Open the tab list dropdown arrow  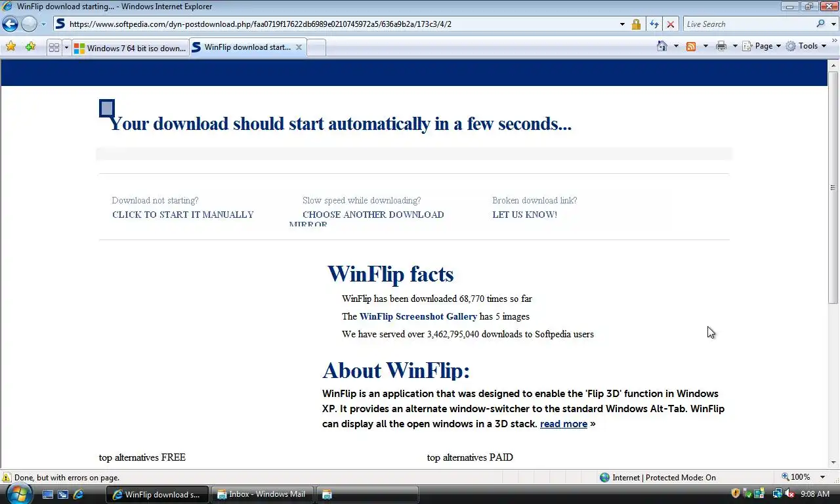(66, 47)
